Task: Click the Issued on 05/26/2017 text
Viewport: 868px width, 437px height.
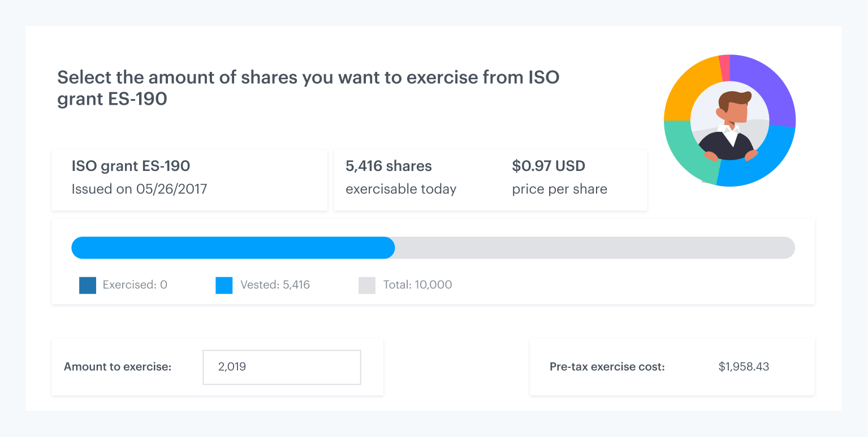Action: pyautogui.click(x=139, y=189)
